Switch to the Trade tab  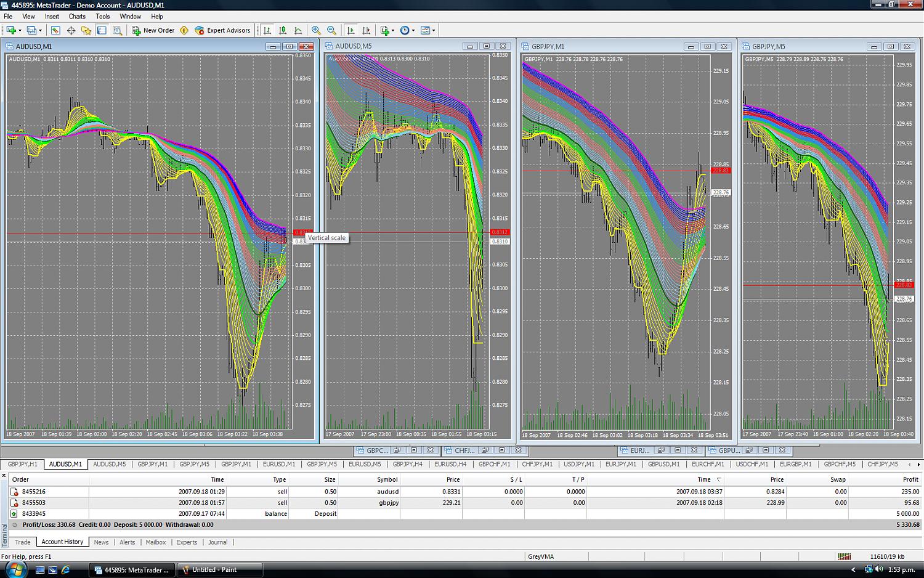pos(23,542)
